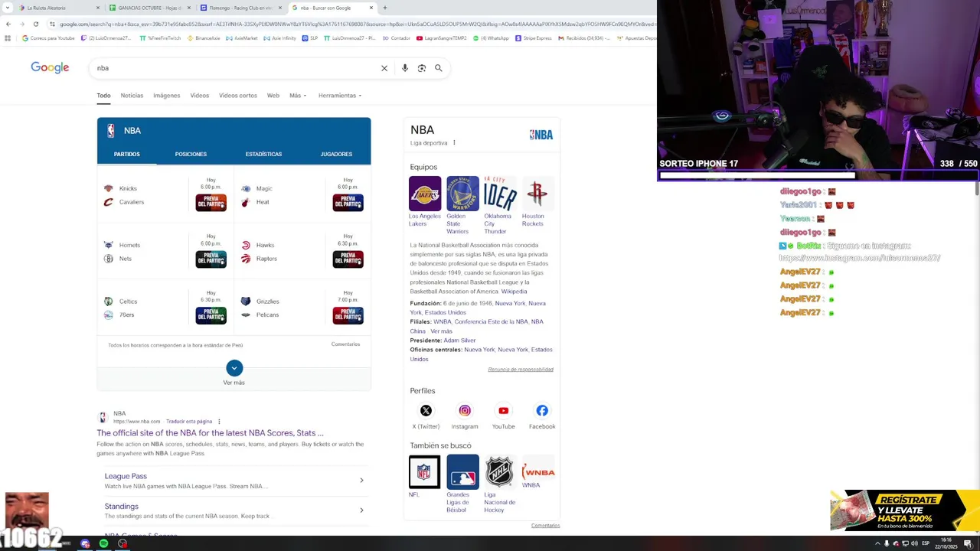Click Comentarios under the games panel

tap(345, 344)
